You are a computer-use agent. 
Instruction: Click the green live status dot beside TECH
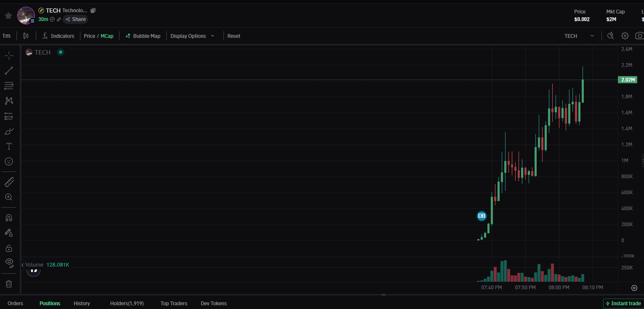point(61,52)
